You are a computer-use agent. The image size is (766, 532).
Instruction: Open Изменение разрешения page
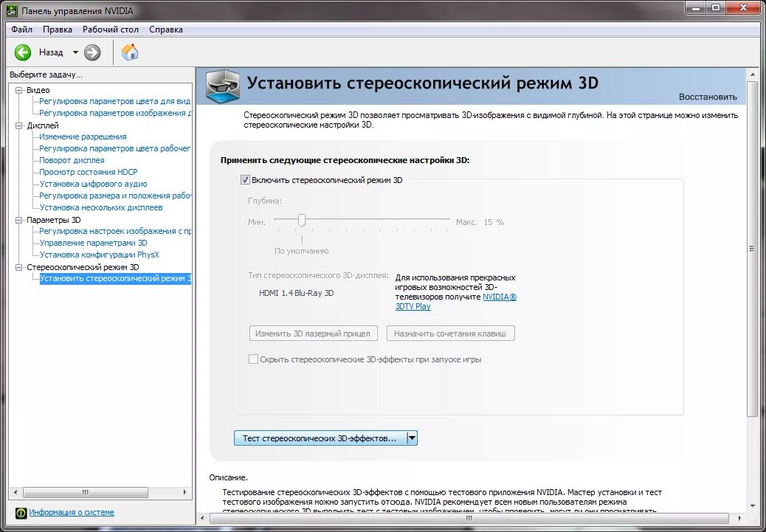tap(83, 137)
